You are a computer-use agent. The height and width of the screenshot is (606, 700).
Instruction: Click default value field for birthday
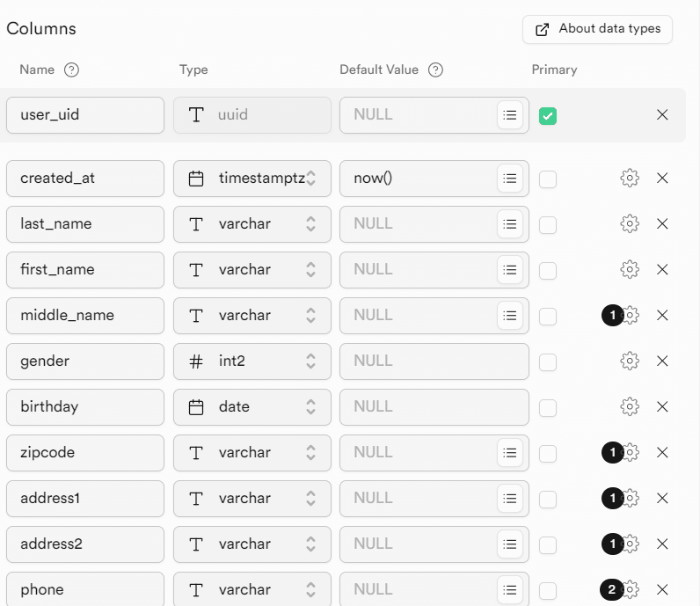(x=434, y=406)
